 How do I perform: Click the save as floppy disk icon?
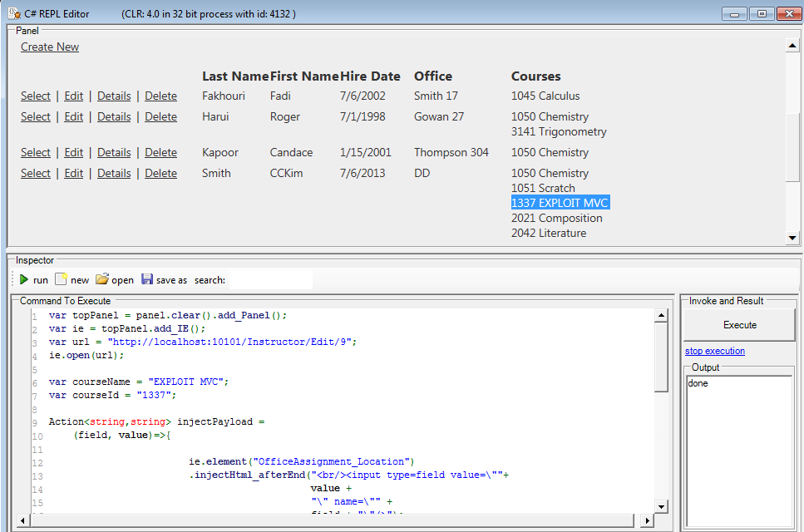(x=147, y=280)
